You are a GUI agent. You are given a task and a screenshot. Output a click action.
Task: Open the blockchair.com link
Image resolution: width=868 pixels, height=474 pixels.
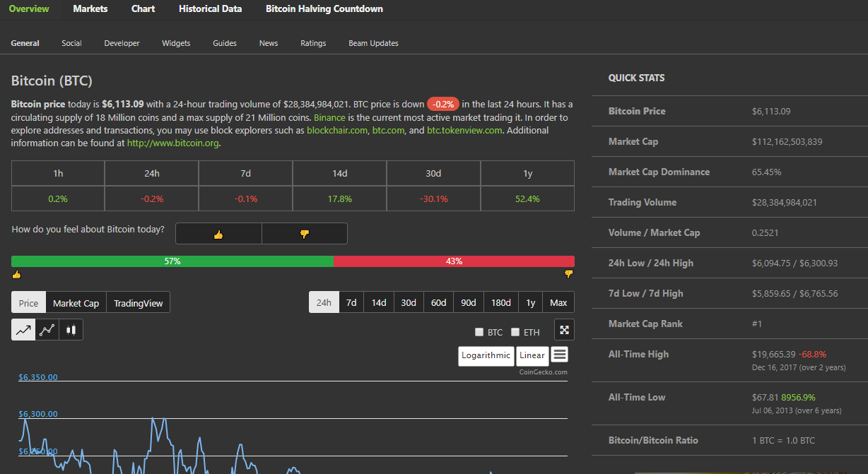pyautogui.click(x=337, y=131)
